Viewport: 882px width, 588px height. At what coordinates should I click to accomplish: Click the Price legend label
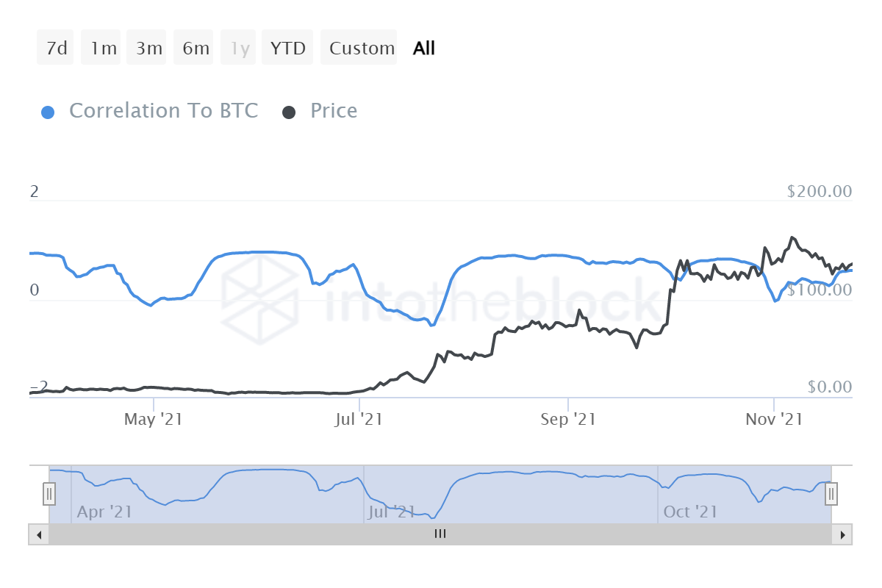click(334, 111)
